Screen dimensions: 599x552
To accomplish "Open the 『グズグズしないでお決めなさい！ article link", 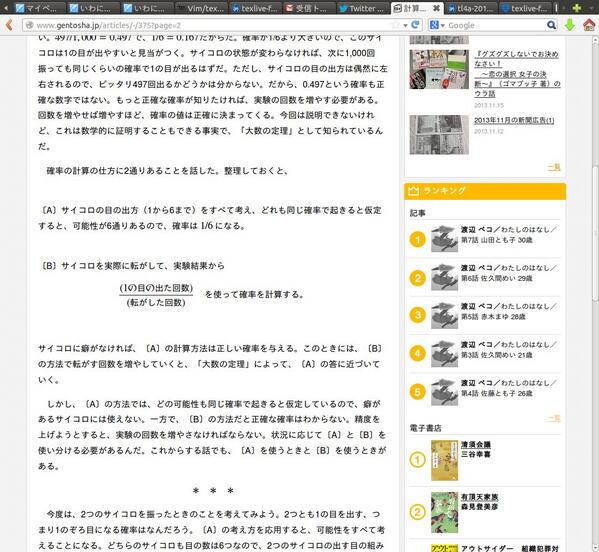I will click(x=517, y=74).
